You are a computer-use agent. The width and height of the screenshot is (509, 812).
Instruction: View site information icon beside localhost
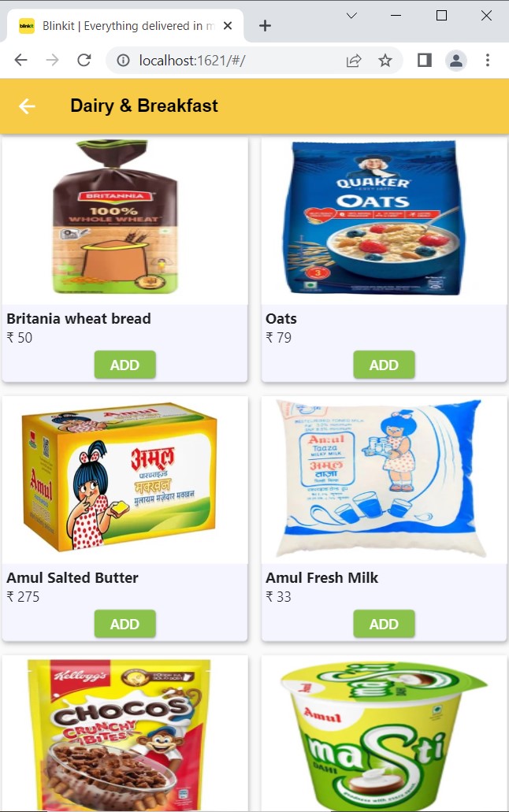[123, 61]
